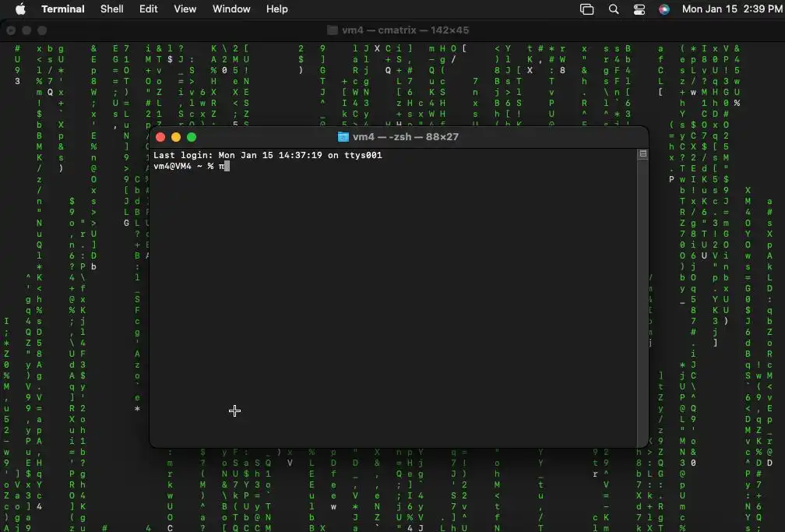Launch Siri from the menu bar
Image resolution: width=785 pixels, height=532 pixels.
pyautogui.click(x=664, y=9)
